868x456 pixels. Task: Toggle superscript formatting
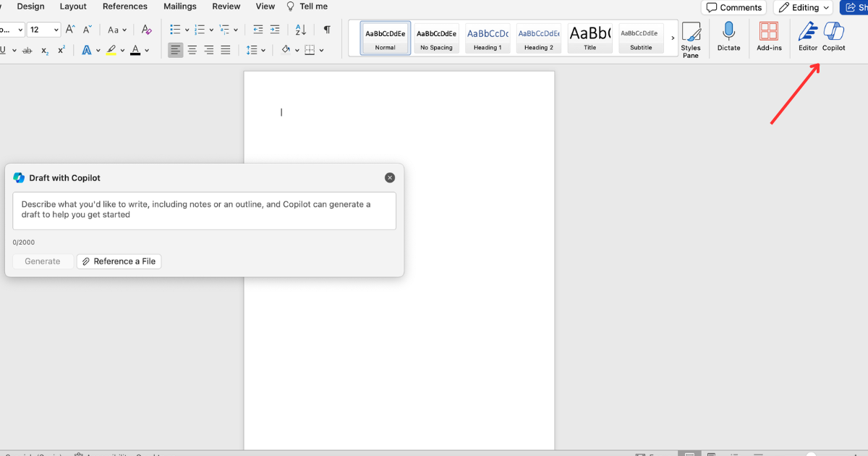61,50
